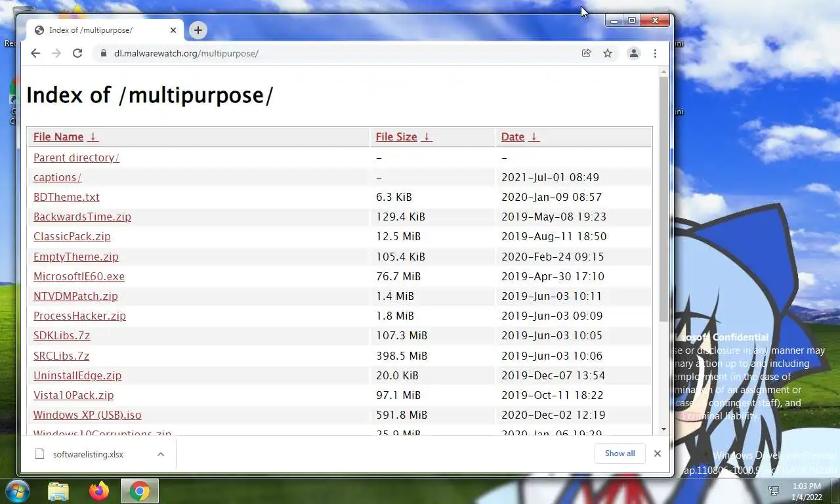Download Vista10Pack.zip
The image size is (840, 504).
pos(73,395)
